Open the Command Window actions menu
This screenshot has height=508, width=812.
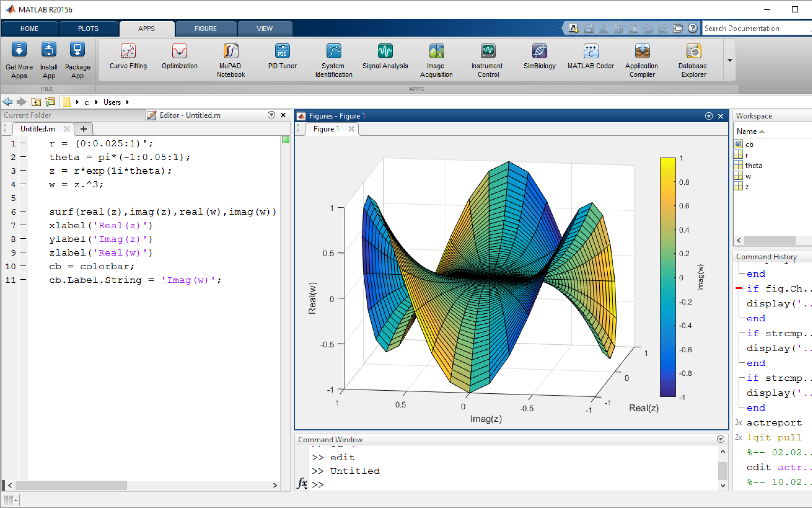tap(720, 439)
